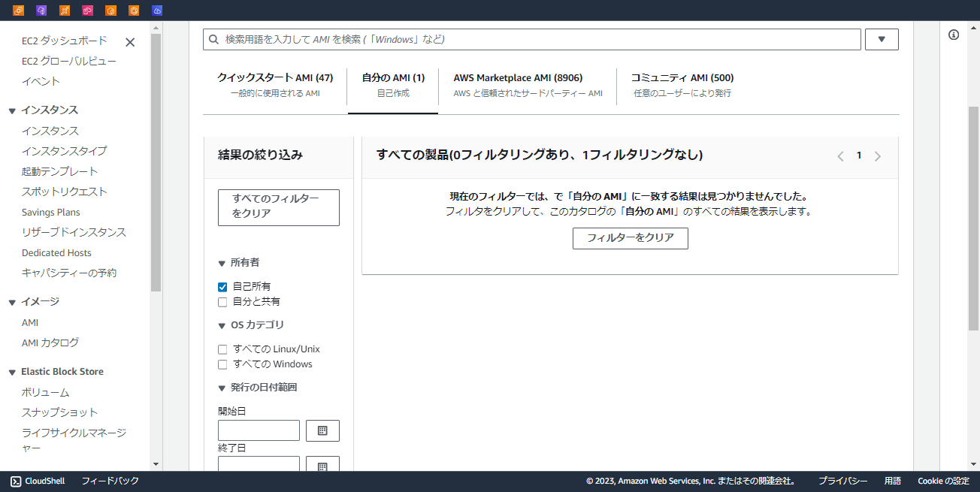
Task: Open EC2 ダッシュボード in sidebar
Action: pos(65,41)
